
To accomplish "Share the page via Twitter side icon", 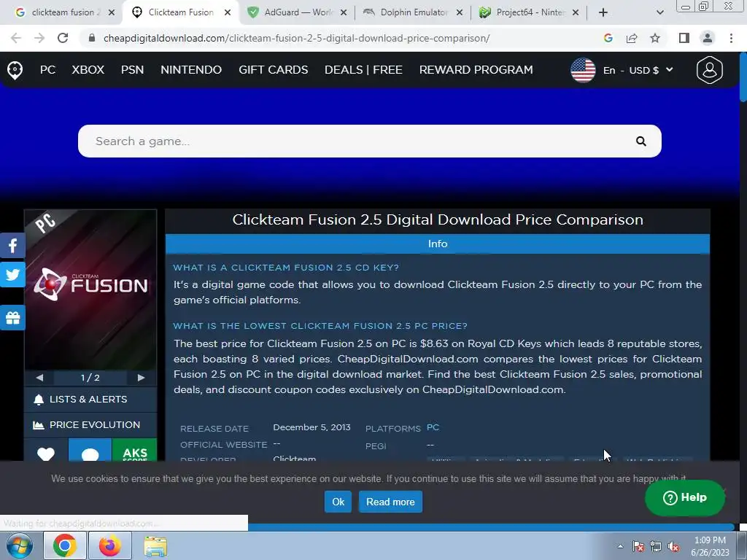I will point(12,275).
